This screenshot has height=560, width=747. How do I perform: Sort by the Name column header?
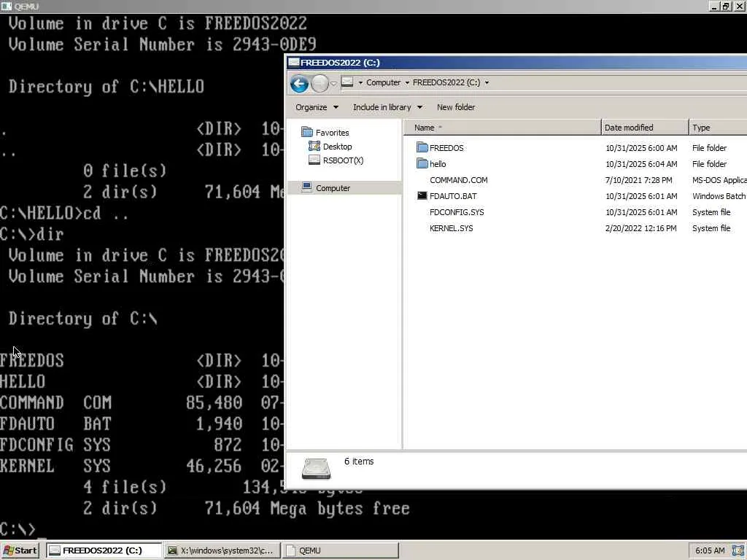tap(502, 128)
